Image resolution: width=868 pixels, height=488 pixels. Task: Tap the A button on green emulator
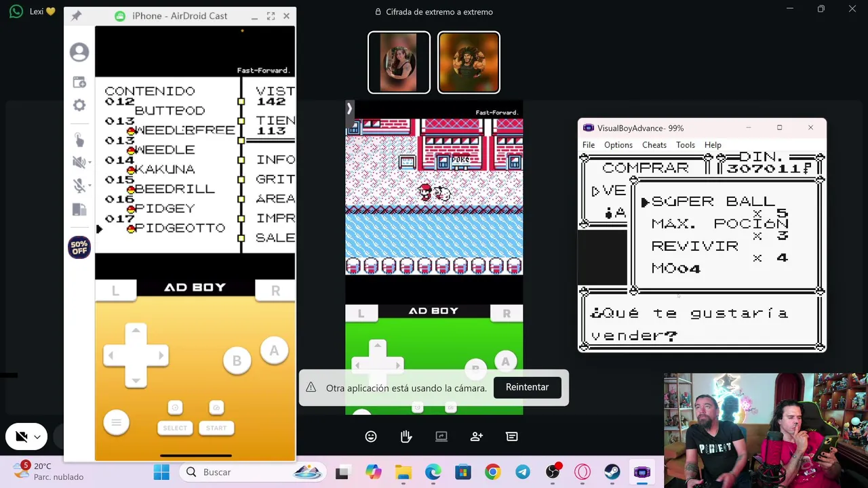(505, 363)
